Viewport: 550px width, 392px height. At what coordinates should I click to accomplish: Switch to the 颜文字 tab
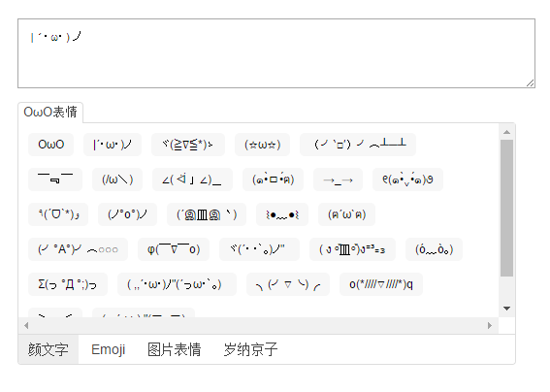[x=49, y=349]
